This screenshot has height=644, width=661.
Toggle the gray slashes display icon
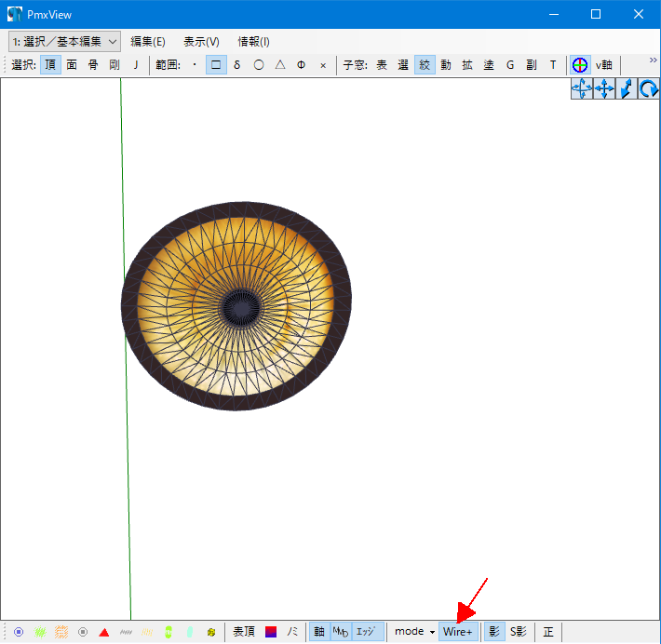[x=126, y=632]
